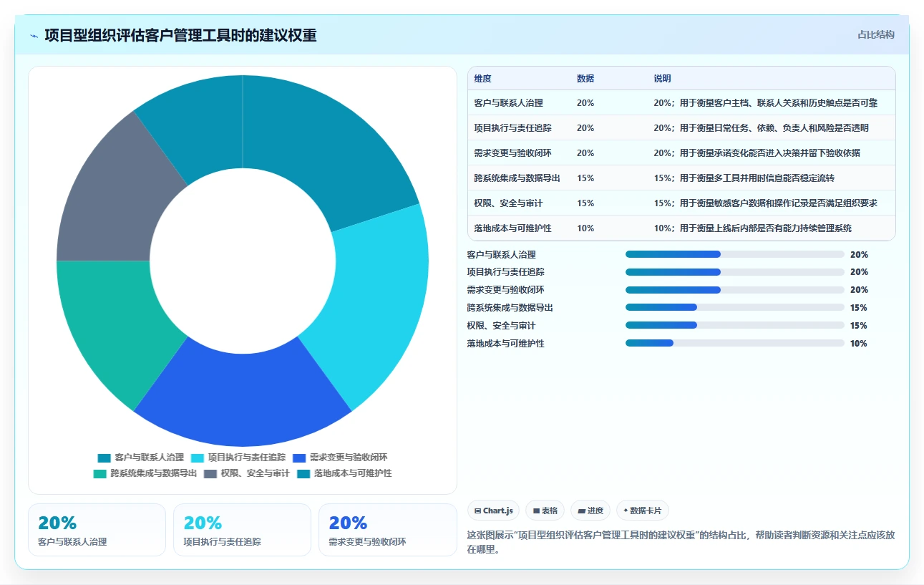Viewport: 924px width, 585px height.
Task: Select the 客户与联系人治理 cell in the table
Action: (508, 103)
